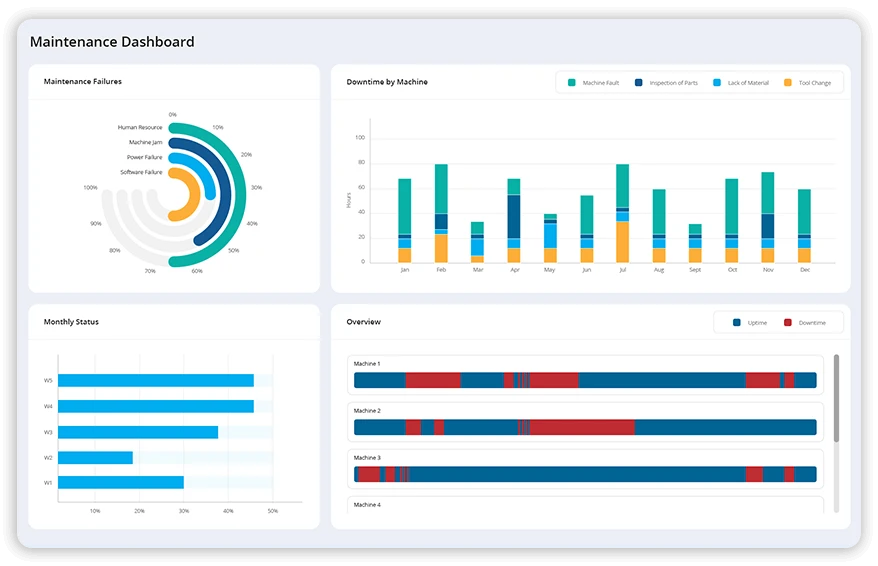Click the April bar's dark blue segment
Screen dimensions: 878x566
click(513, 216)
